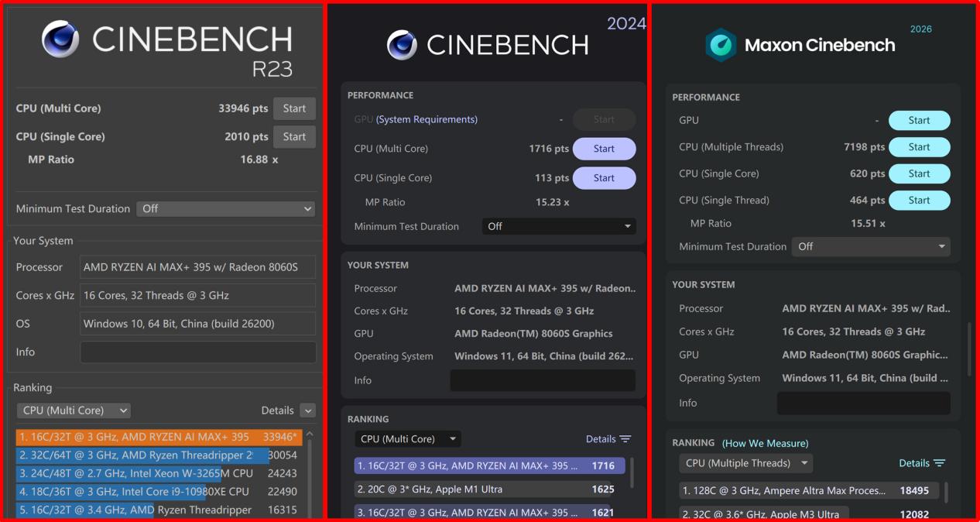Click the Maxon Cinebench 2026 hexagon logo
This screenshot has width=980, height=522.
[x=721, y=45]
